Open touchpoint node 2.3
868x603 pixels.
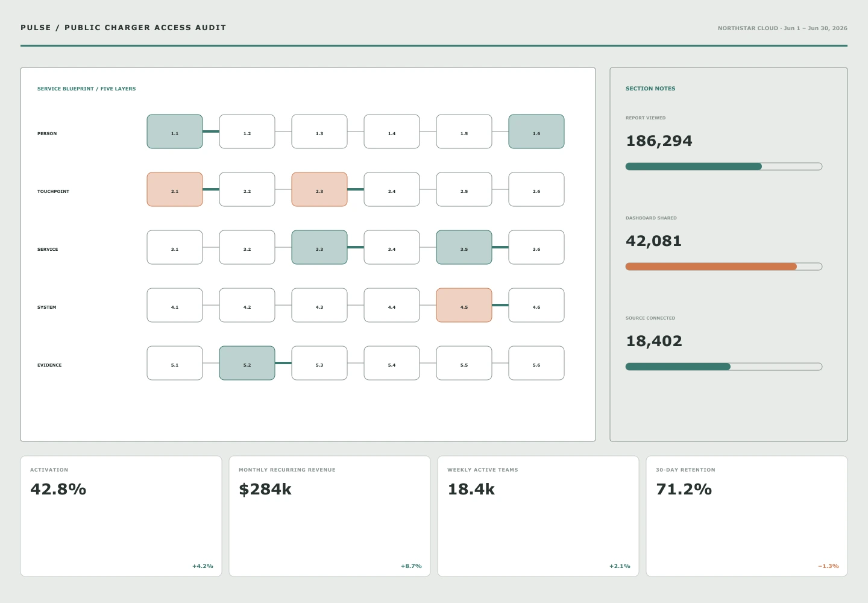(x=319, y=189)
